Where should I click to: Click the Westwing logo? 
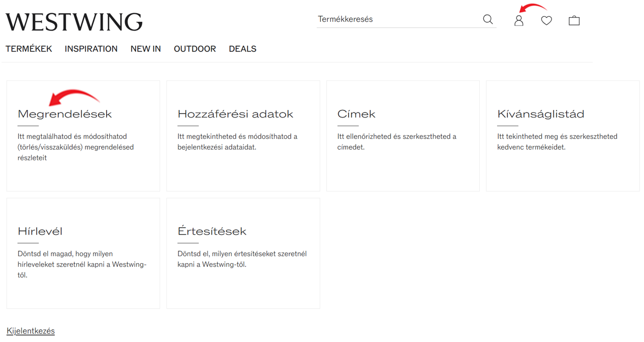pos(74,22)
